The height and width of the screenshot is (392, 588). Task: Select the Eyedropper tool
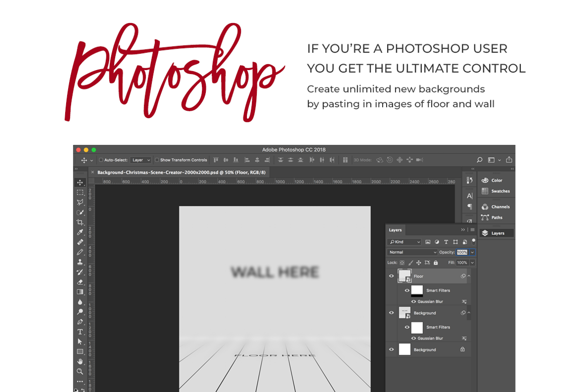(80, 232)
